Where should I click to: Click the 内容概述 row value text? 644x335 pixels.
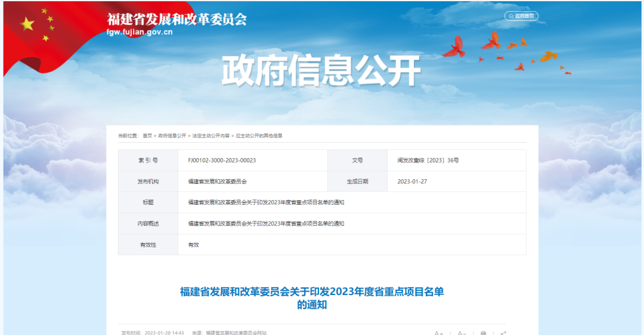(266, 224)
